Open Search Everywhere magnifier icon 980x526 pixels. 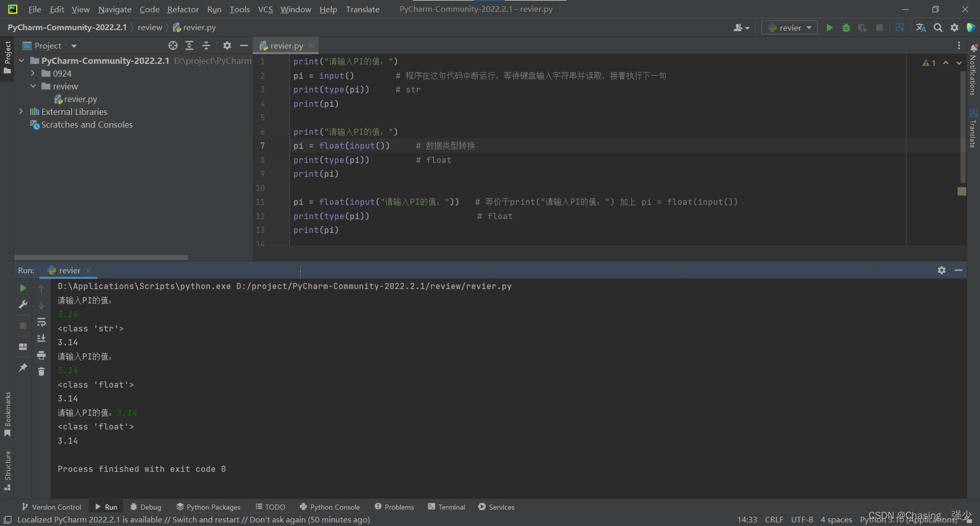coord(938,28)
